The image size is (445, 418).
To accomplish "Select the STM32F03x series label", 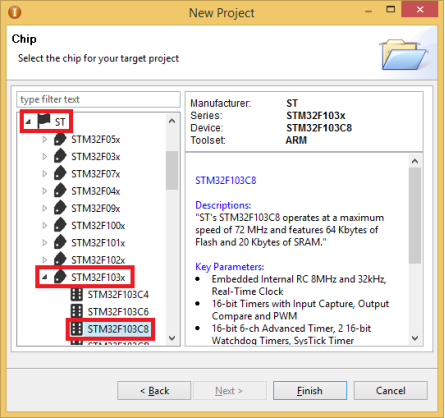I will tap(96, 157).
